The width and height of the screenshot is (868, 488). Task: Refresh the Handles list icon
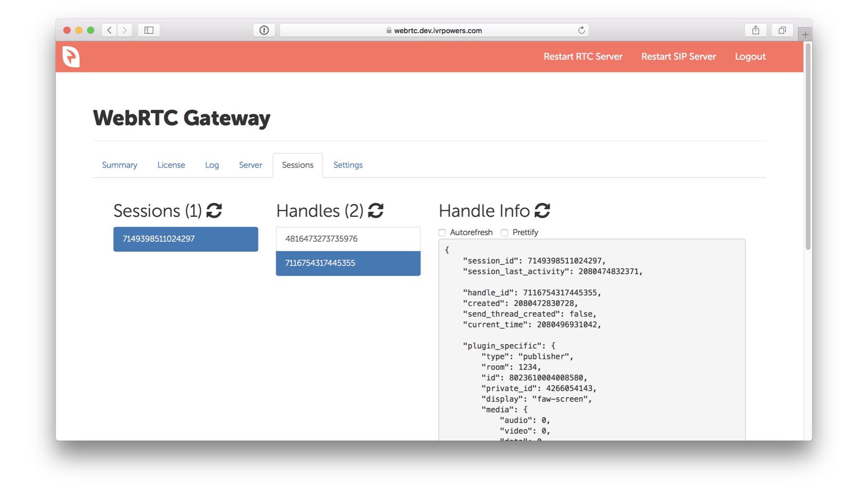(376, 211)
